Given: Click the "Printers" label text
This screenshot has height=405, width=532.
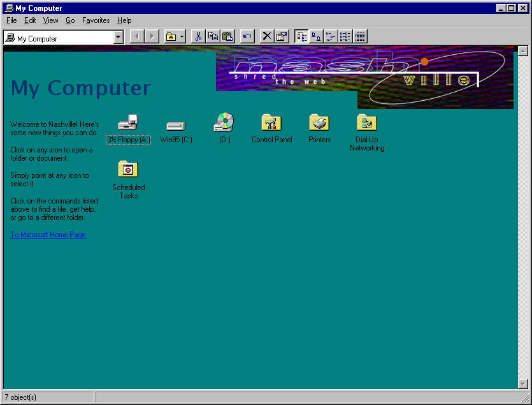Looking at the screenshot, I should click(x=319, y=140).
